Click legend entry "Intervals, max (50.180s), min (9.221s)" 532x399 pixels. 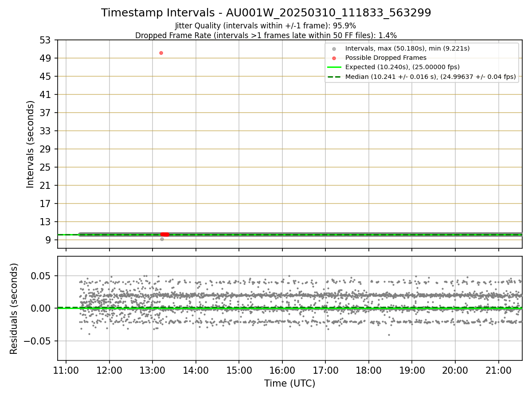pos(407,48)
